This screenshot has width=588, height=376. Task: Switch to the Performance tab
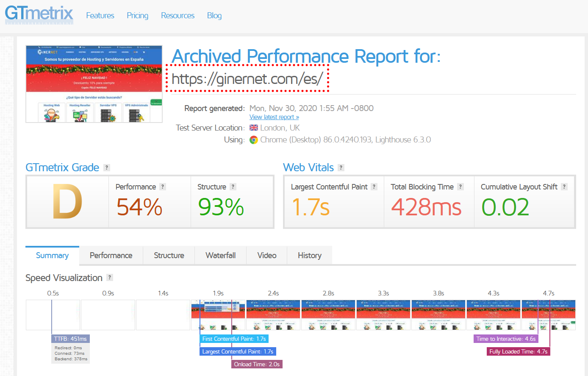point(111,255)
